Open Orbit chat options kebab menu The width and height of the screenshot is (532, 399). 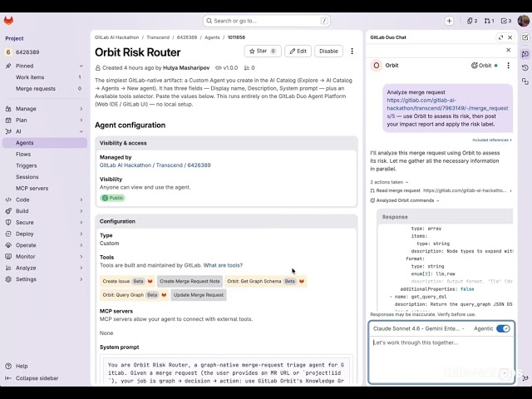tap(508, 66)
